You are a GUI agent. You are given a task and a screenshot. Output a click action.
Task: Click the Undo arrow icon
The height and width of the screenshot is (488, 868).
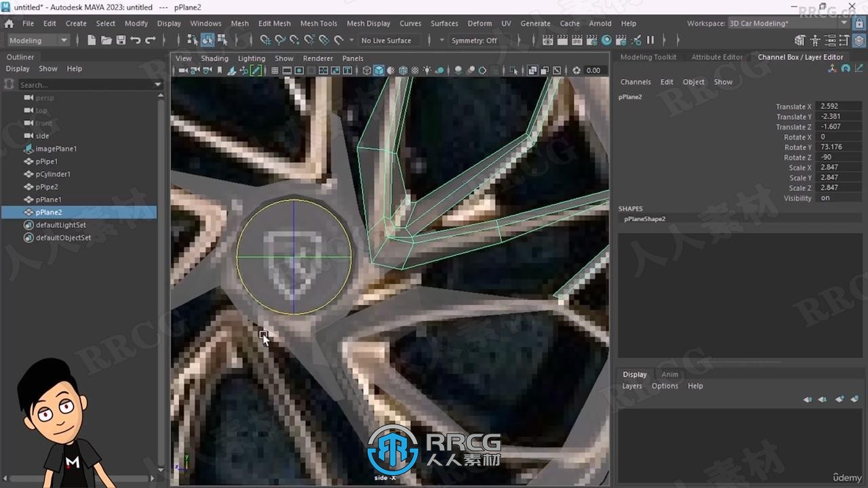pyautogui.click(x=136, y=40)
